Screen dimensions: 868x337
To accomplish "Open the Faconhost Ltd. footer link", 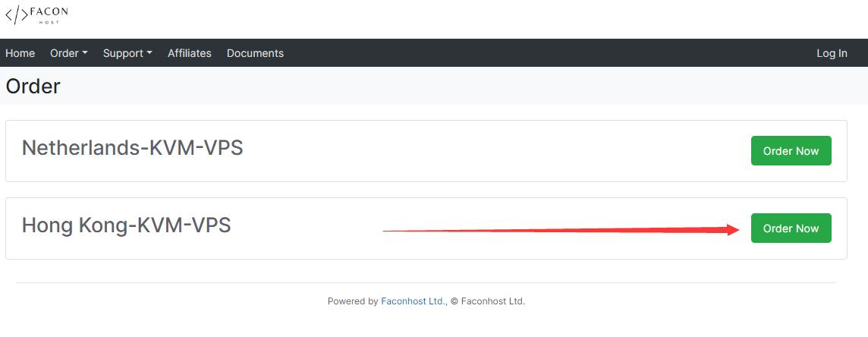I will tap(414, 301).
